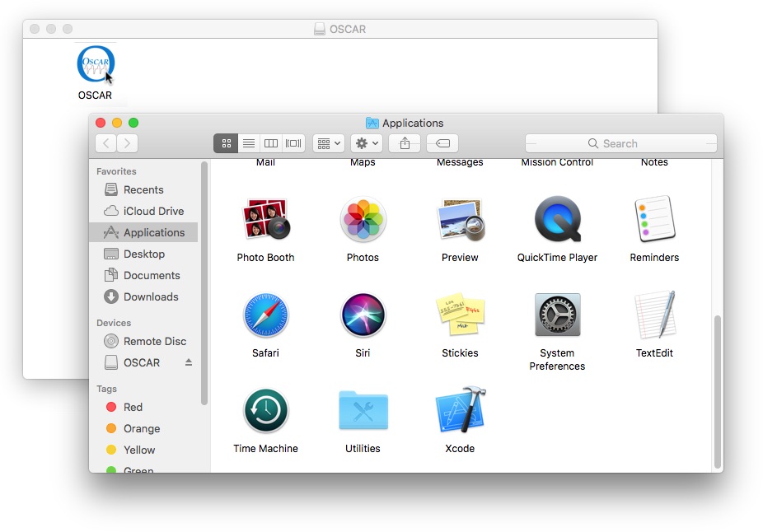Click the Edit Tags toolbar button
Screen dimensions: 763x532
click(442, 143)
